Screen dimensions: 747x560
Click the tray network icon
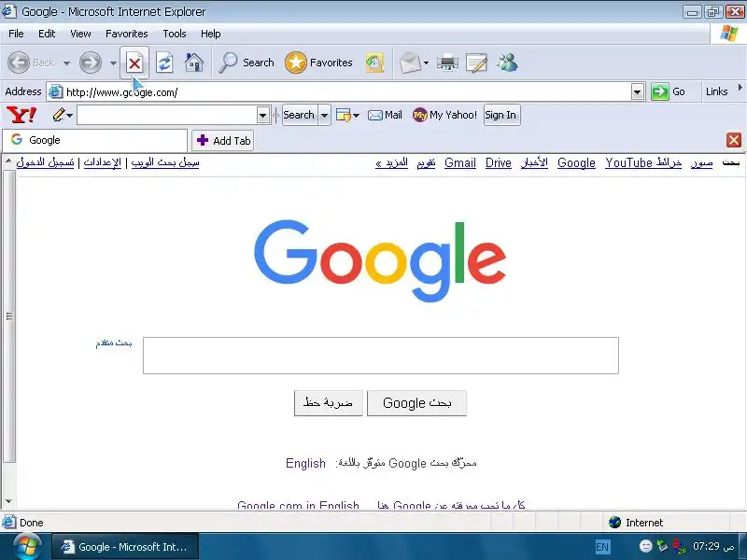[x=662, y=546]
